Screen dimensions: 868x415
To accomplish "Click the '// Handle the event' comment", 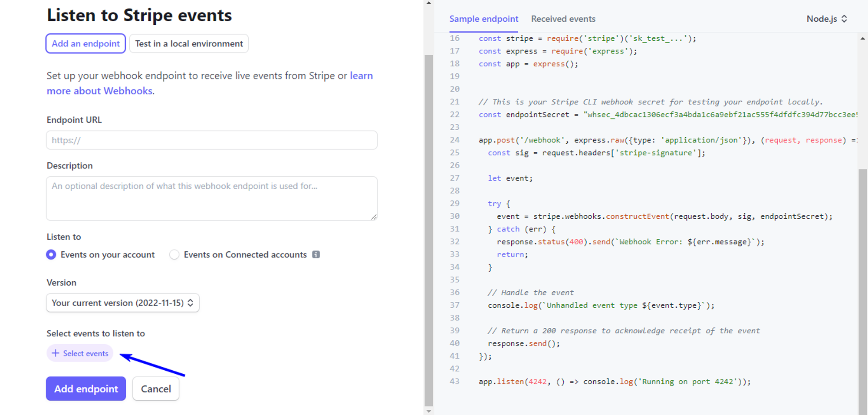I will [530, 293].
